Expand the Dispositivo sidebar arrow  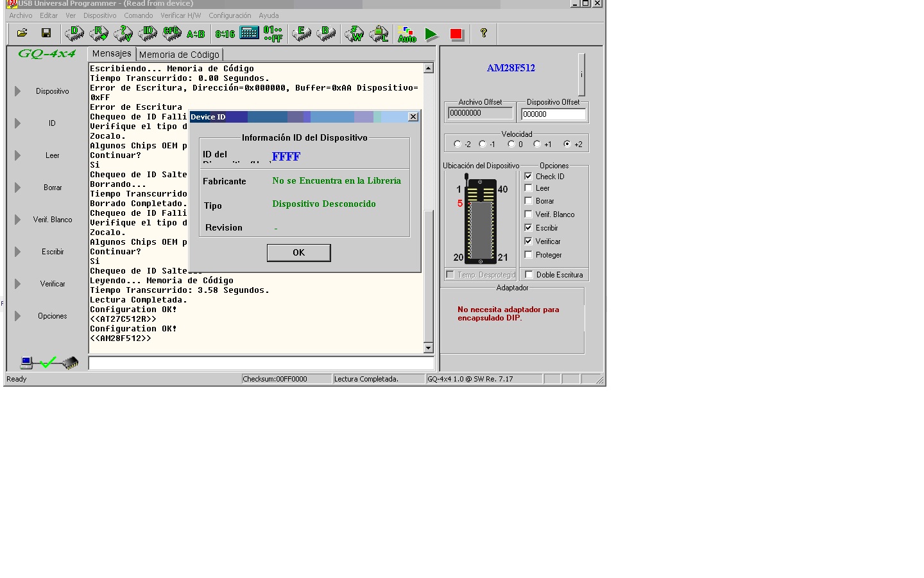[x=18, y=91]
